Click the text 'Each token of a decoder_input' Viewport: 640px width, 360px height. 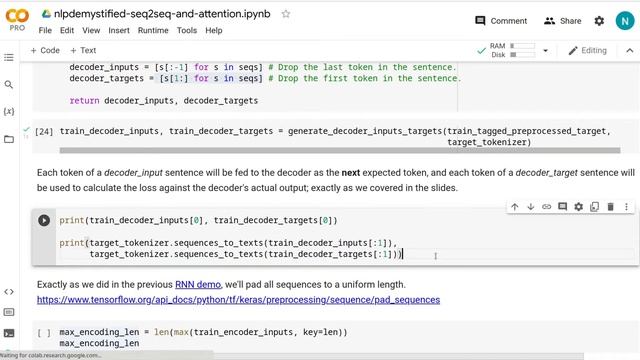[x=100, y=173]
